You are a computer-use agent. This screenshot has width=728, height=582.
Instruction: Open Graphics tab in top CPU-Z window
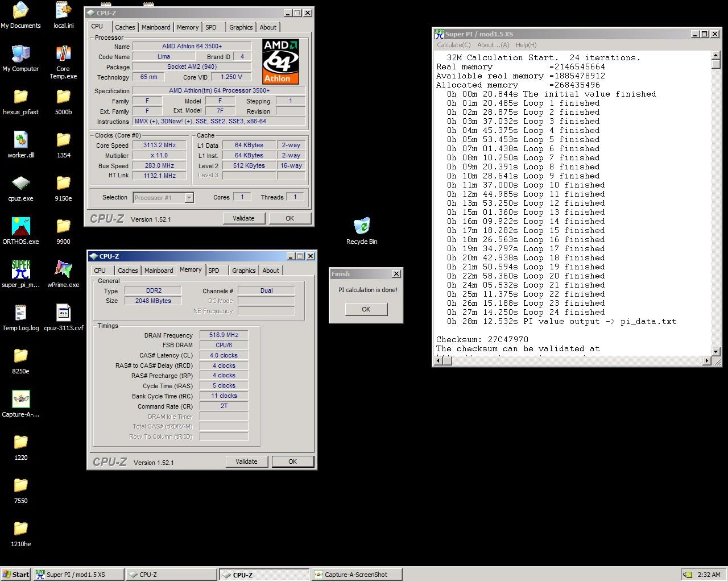[241, 27]
